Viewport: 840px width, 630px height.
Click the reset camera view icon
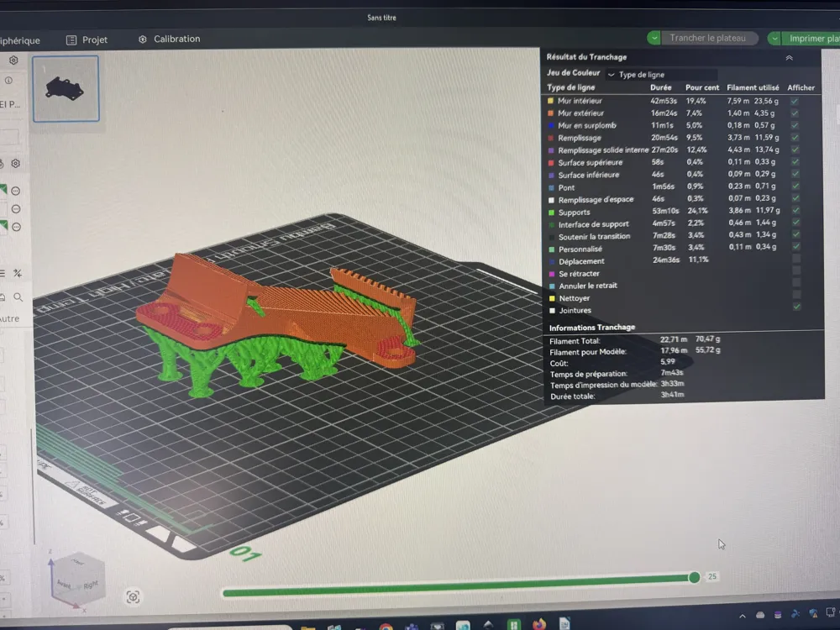click(x=133, y=596)
